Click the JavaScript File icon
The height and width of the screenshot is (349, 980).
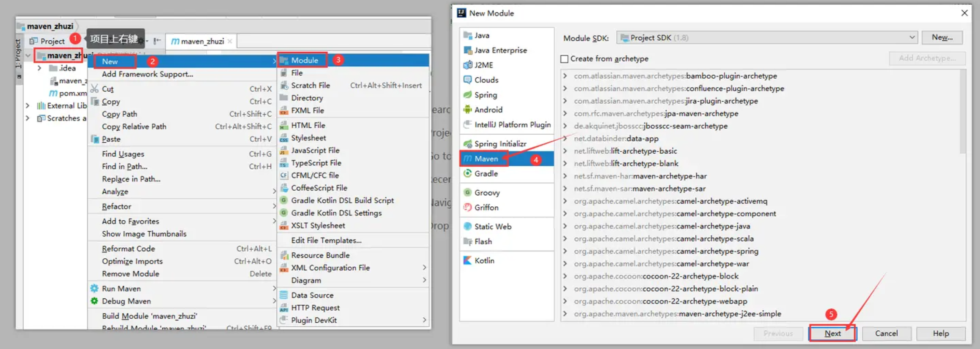click(284, 150)
